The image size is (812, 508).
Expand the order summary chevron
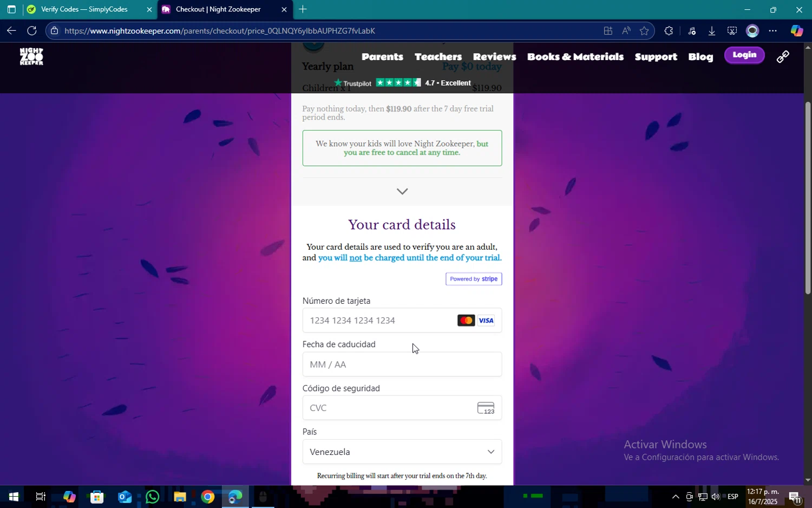click(x=402, y=191)
